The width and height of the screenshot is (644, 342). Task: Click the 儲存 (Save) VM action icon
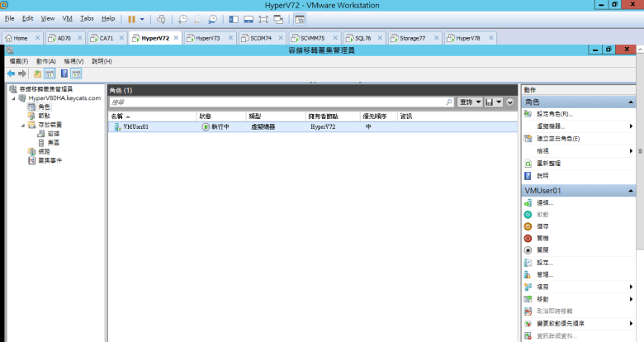click(x=528, y=226)
